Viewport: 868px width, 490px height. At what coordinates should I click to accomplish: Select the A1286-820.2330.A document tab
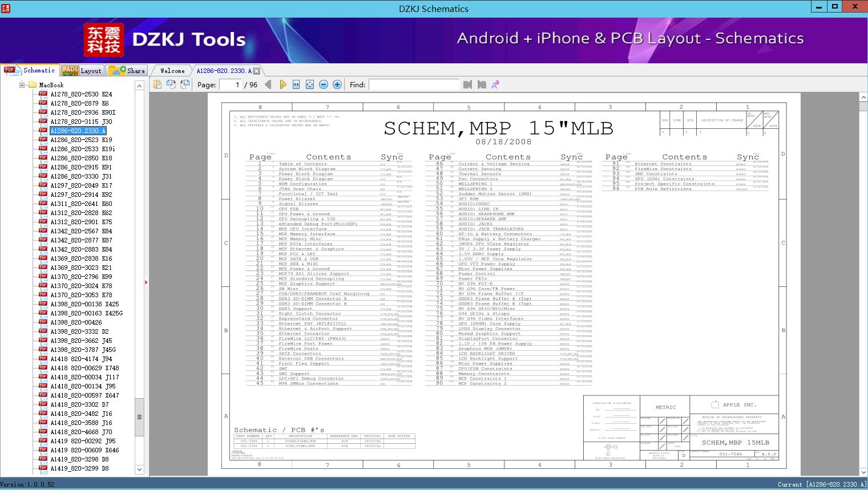pos(224,71)
